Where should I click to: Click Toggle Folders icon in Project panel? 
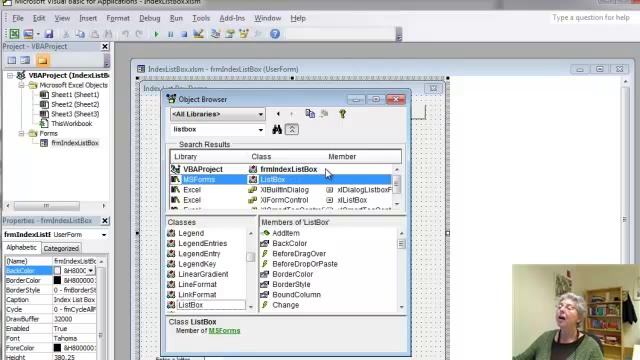42,60
